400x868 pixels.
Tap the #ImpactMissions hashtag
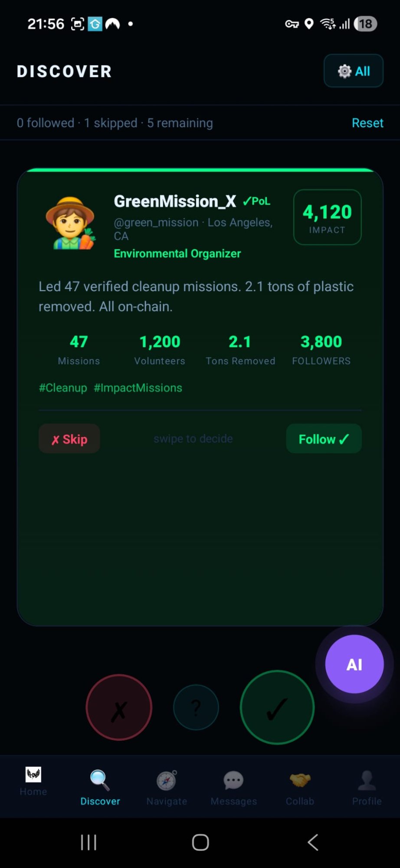(138, 388)
